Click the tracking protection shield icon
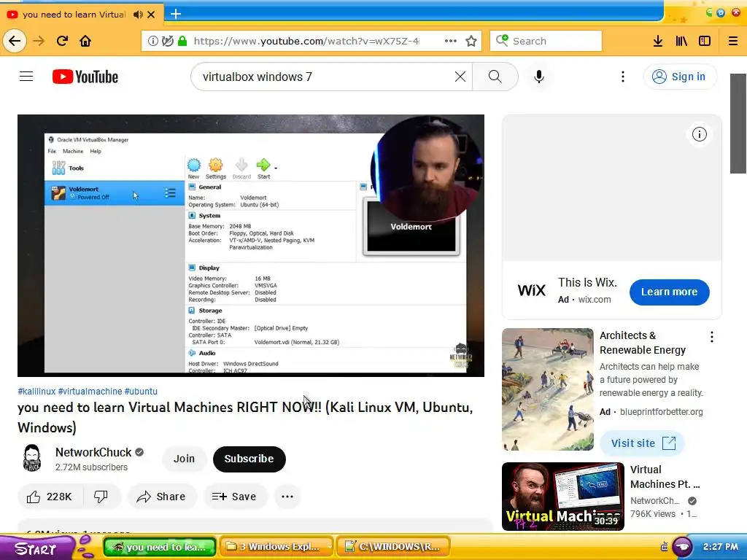The height and width of the screenshot is (560, 747). tap(167, 41)
